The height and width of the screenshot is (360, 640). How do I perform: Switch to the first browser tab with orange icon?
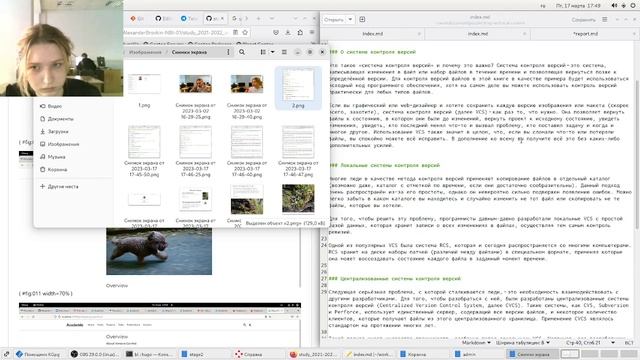coord(137,18)
